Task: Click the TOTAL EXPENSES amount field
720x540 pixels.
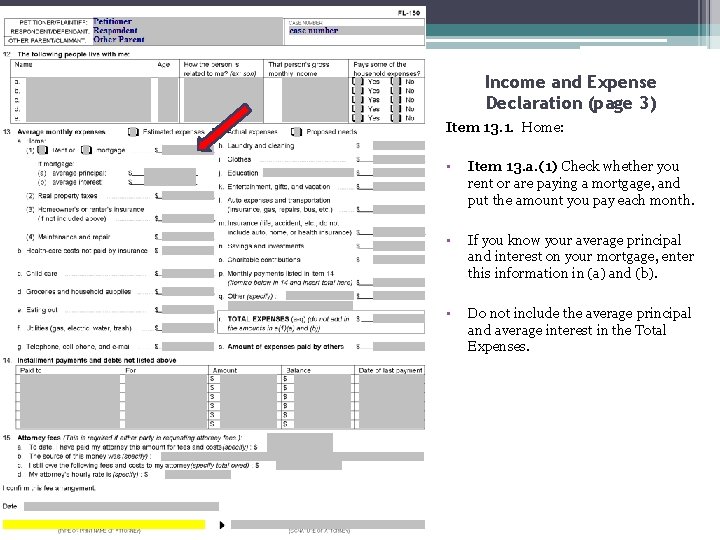Action: (399, 318)
